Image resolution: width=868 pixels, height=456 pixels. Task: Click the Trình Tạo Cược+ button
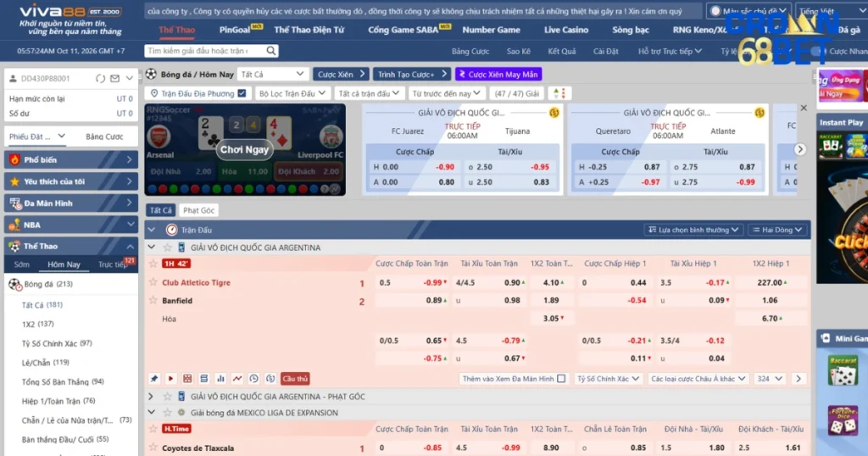pyautogui.click(x=412, y=74)
